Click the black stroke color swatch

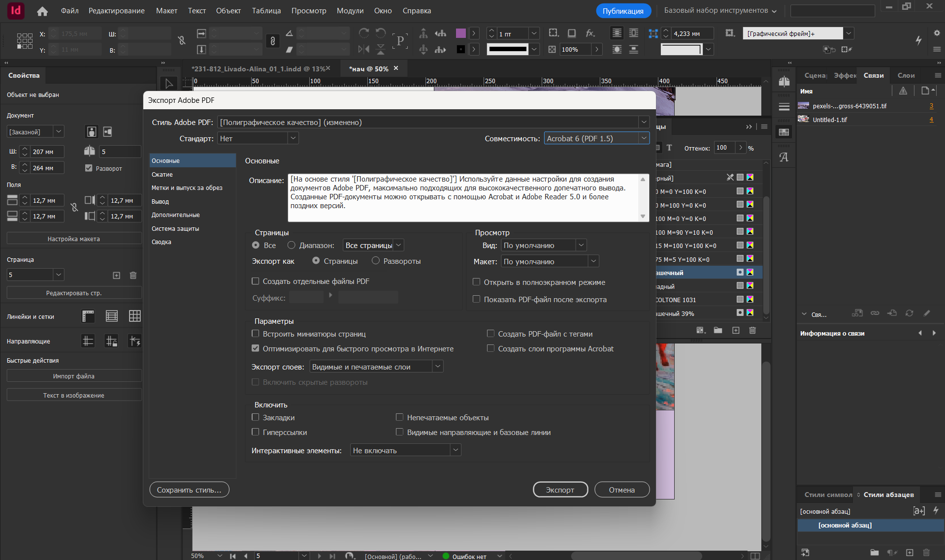[461, 49]
